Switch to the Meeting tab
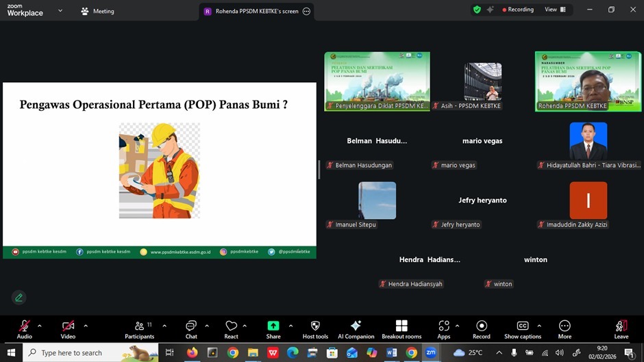The image size is (644, 362). click(x=98, y=11)
